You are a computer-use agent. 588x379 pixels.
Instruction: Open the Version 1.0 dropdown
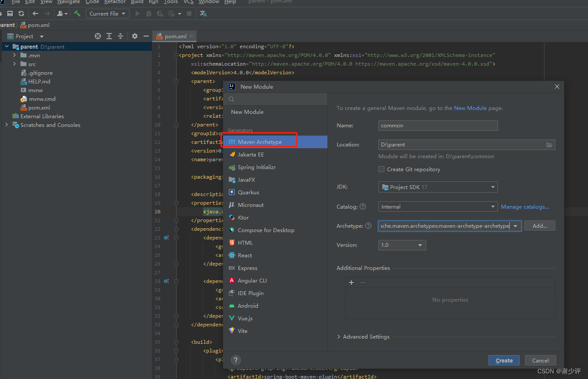pyautogui.click(x=402, y=245)
